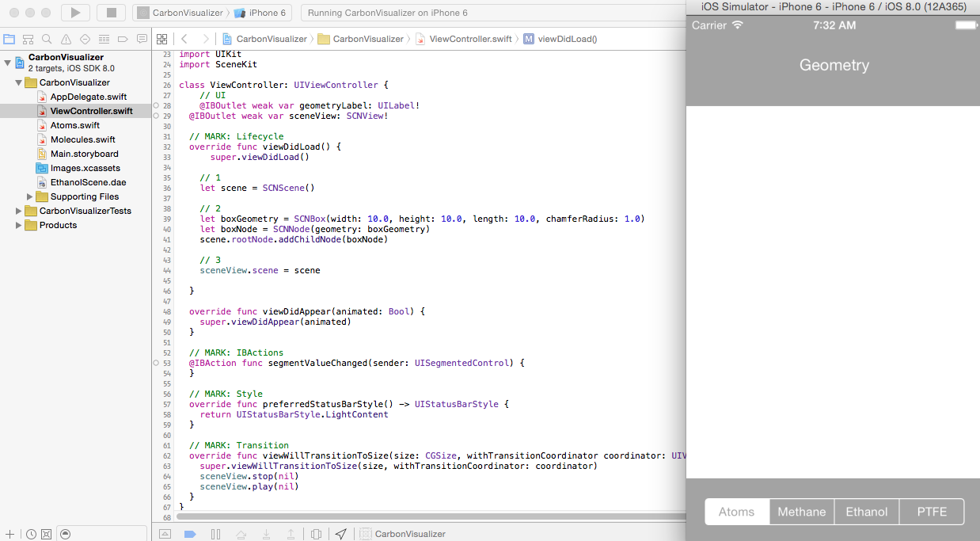This screenshot has height=541, width=980.
Task: Stop the running app
Action: [x=112, y=13]
